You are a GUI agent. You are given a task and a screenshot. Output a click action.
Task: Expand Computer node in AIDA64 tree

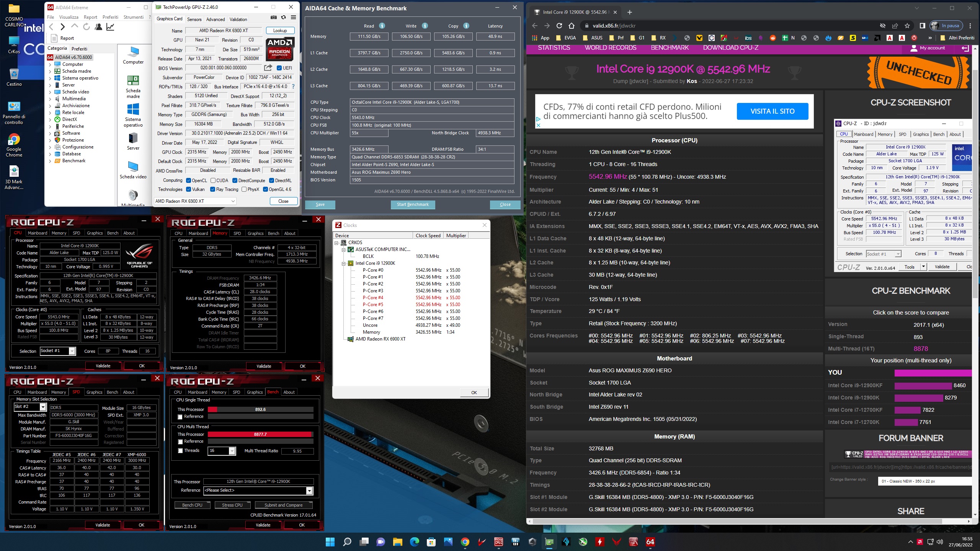(x=50, y=64)
